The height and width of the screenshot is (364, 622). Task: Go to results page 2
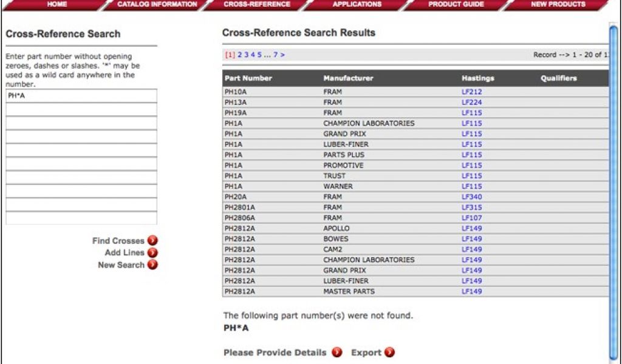click(x=239, y=55)
